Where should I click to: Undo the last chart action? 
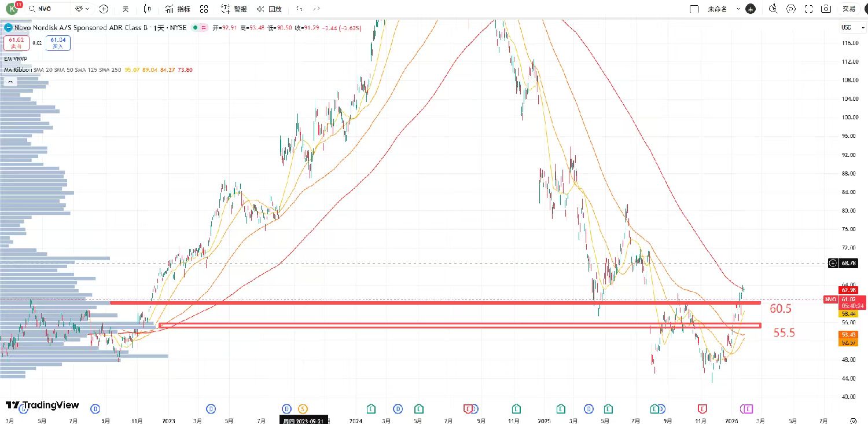click(x=299, y=9)
